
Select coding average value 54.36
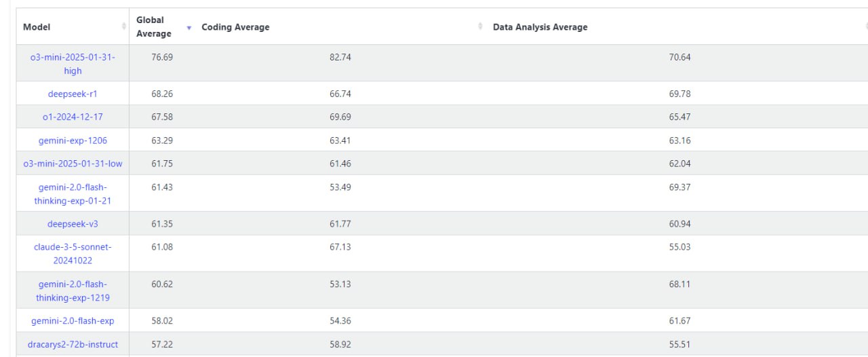click(x=340, y=320)
